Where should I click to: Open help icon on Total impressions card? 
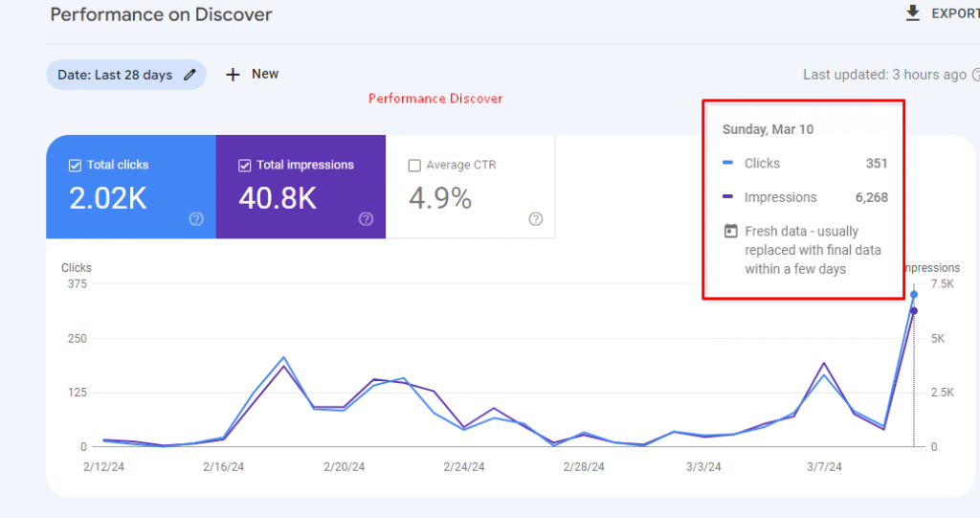(x=366, y=219)
